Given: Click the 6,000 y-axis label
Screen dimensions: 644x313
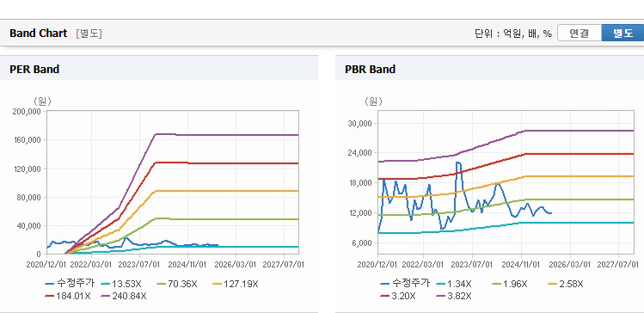Looking at the screenshot, I should [x=361, y=242].
